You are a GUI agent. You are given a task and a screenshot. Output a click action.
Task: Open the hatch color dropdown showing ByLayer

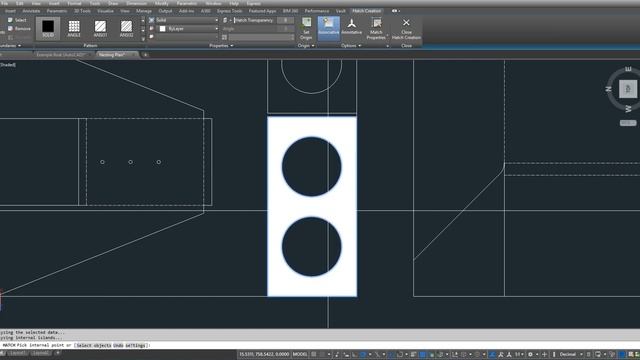(x=188, y=29)
